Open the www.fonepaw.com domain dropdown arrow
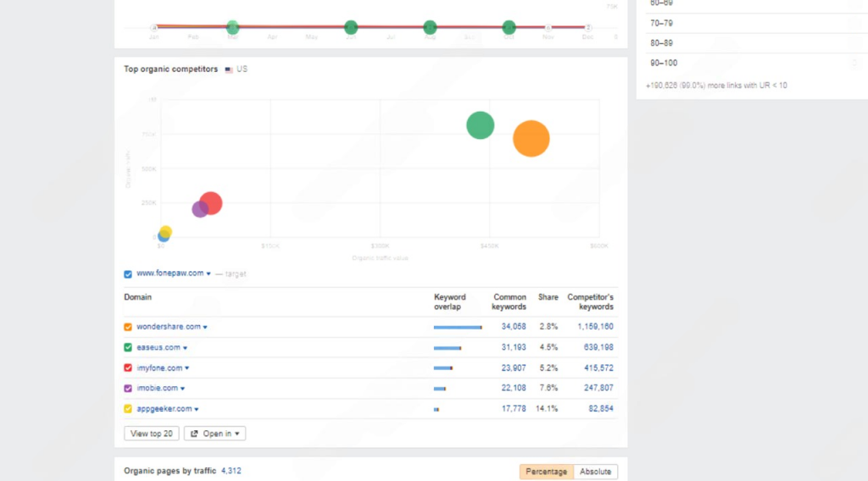 [209, 274]
